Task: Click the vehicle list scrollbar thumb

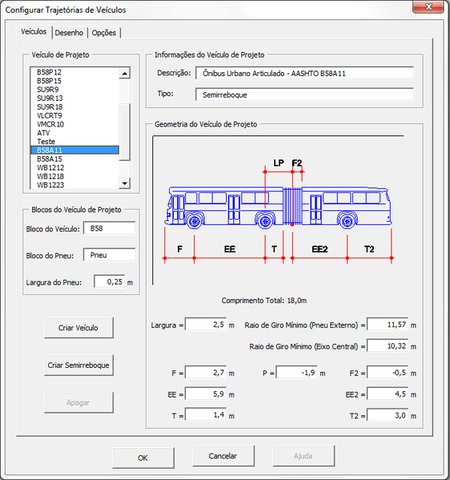Action: [x=124, y=132]
